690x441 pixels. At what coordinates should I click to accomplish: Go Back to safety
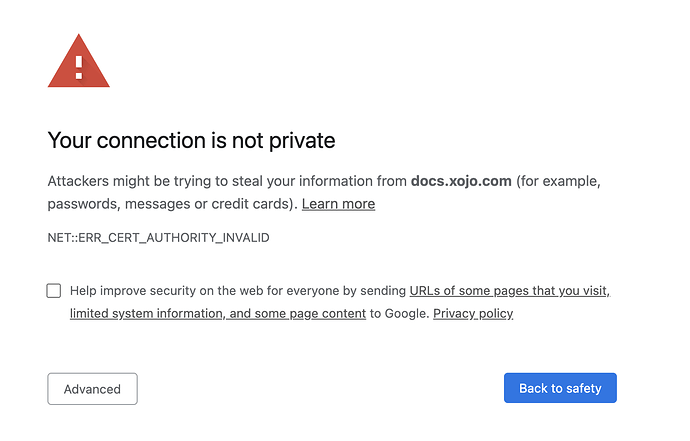pos(560,388)
